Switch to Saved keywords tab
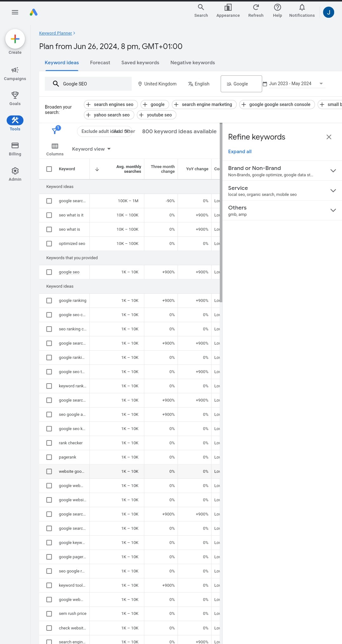This screenshot has height=644, width=342. 140,63
